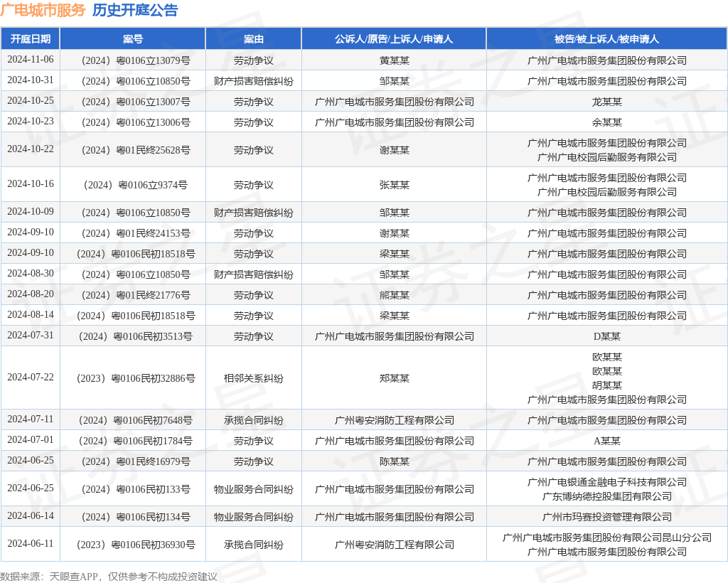Select the 被告/被上诉人/被申请人 column header
The width and height of the screenshot is (728, 583).
[x=607, y=39]
